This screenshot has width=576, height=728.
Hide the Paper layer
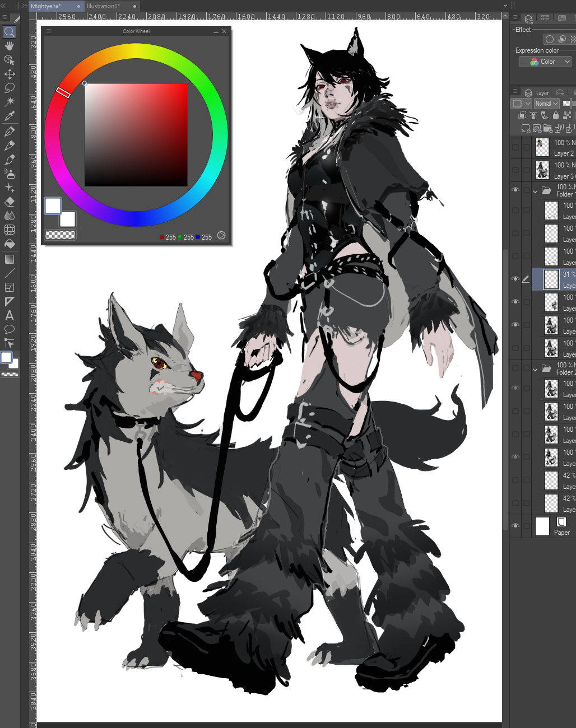pos(515,526)
